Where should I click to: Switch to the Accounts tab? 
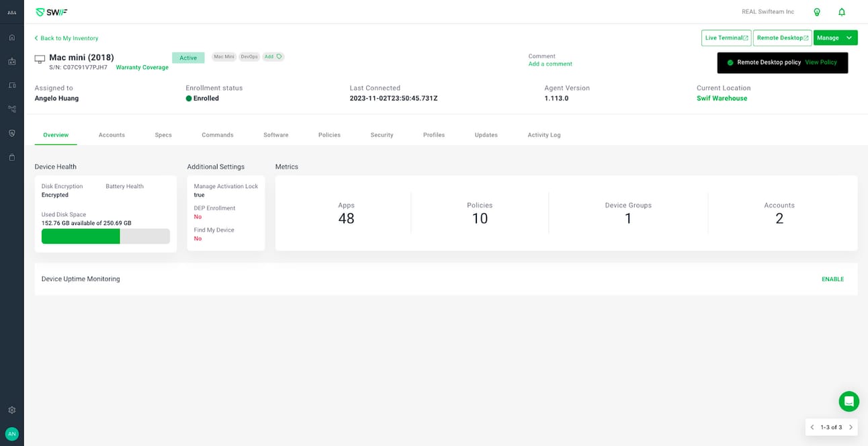pos(112,135)
